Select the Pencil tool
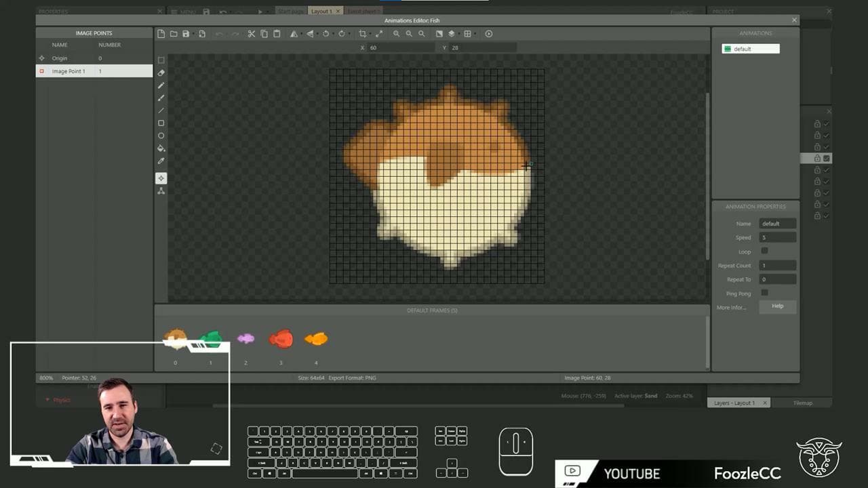 coord(161,85)
